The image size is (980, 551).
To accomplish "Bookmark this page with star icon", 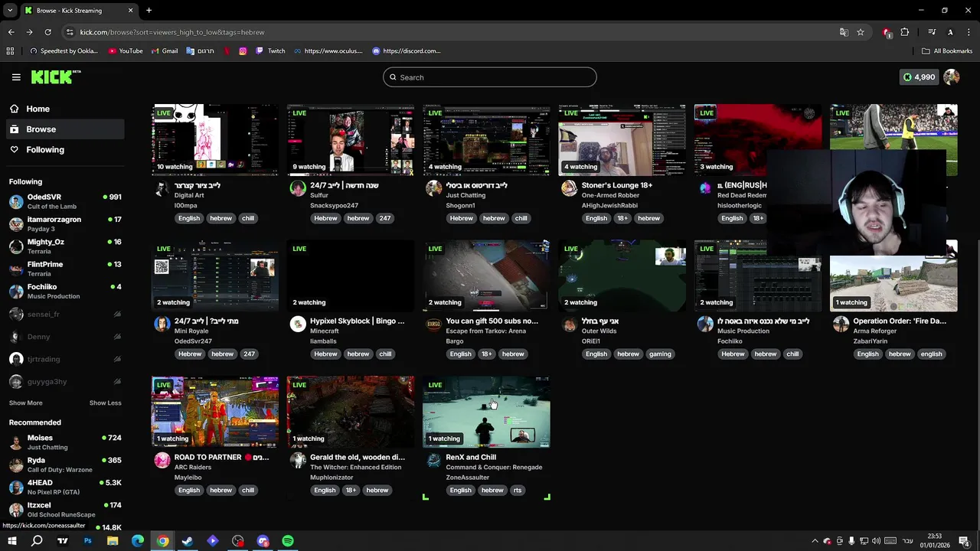I will (861, 32).
